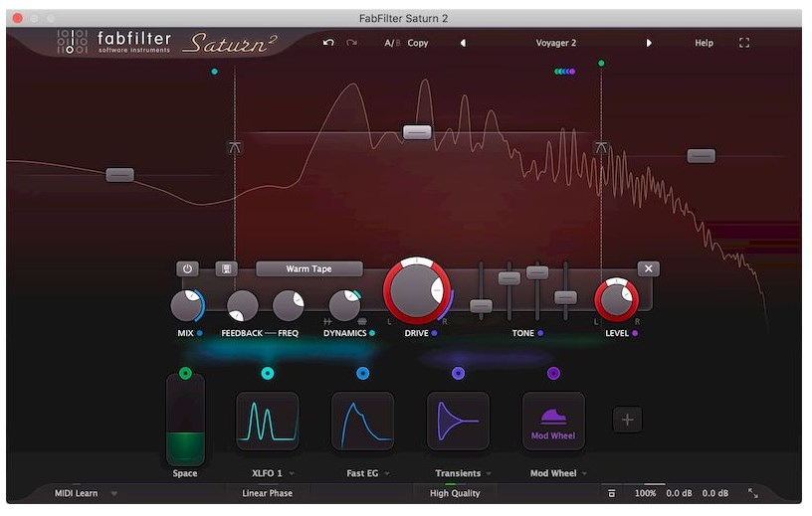Screen dimensions: 812x516
Task: Toggle the High Quality mode
Action: [x=455, y=493]
